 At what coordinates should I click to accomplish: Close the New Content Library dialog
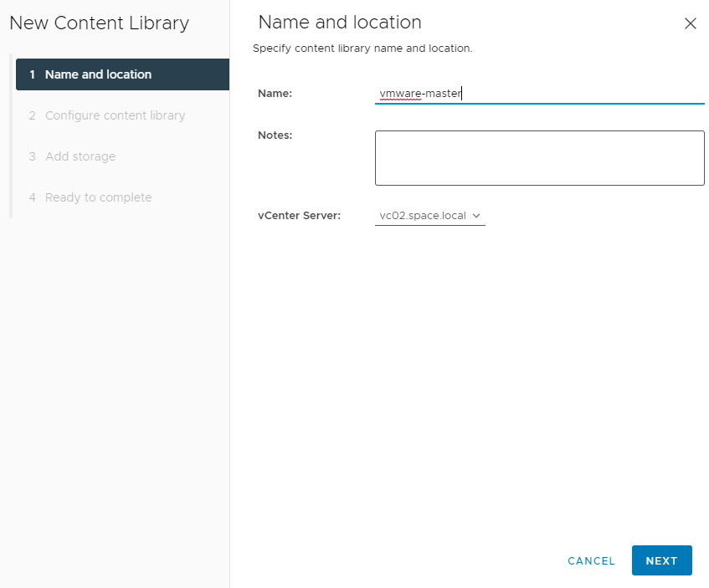click(690, 23)
